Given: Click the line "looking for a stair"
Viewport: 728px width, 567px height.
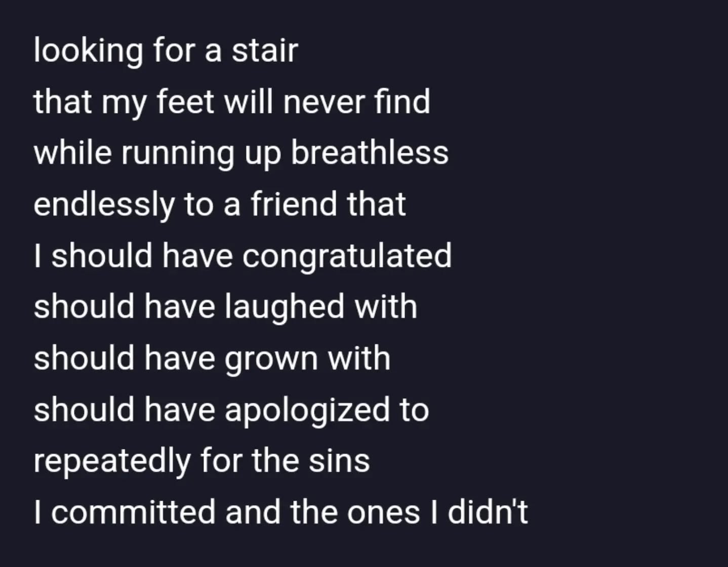Looking at the screenshot, I should 166,51.
